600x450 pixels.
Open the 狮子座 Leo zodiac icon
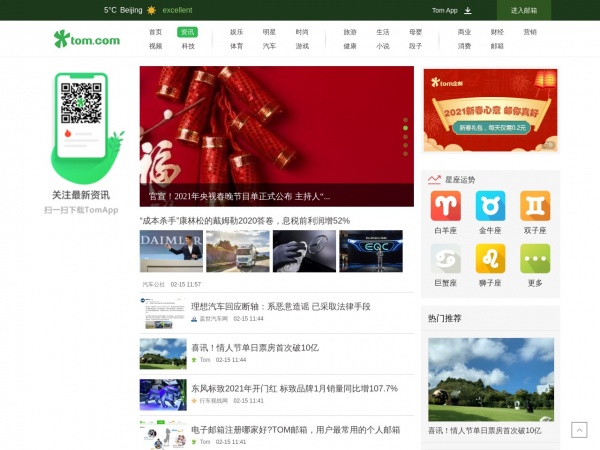click(x=490, y=259)
